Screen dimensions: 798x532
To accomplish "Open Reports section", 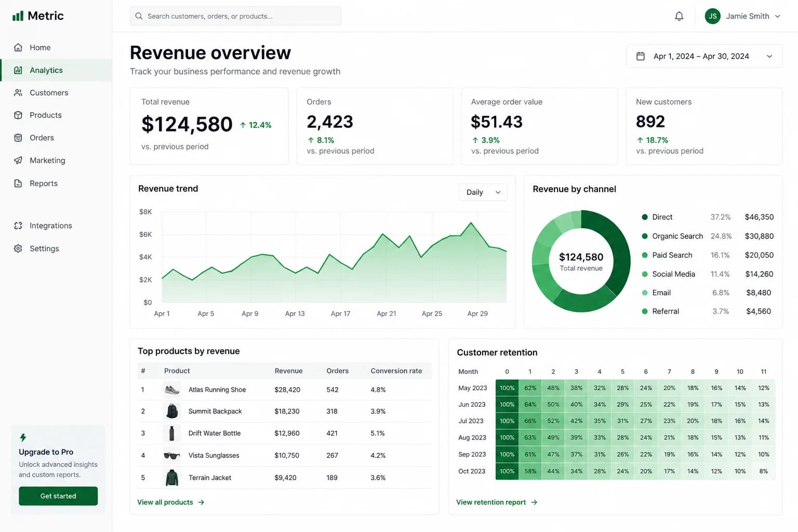I will 56,183.
